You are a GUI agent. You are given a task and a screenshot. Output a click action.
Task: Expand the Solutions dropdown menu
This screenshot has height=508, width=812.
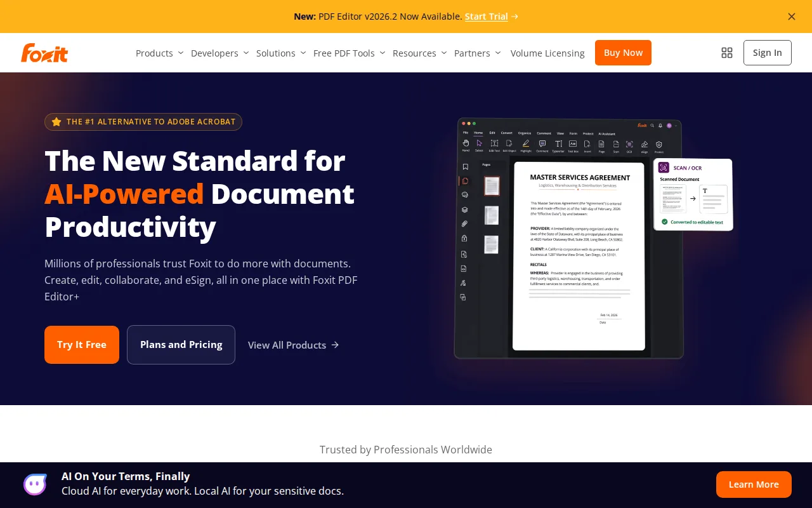(282, 53)
